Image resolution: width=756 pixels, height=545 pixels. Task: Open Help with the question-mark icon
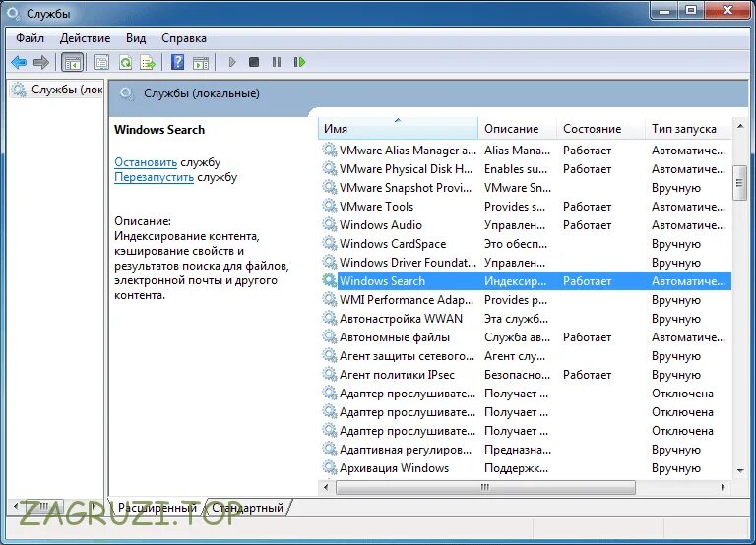tap(177, 62)
